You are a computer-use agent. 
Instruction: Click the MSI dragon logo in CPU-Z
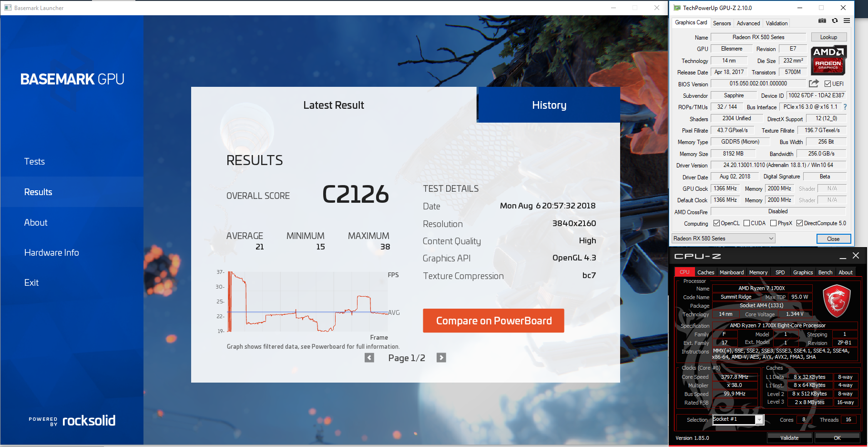(x=837, y=301)
